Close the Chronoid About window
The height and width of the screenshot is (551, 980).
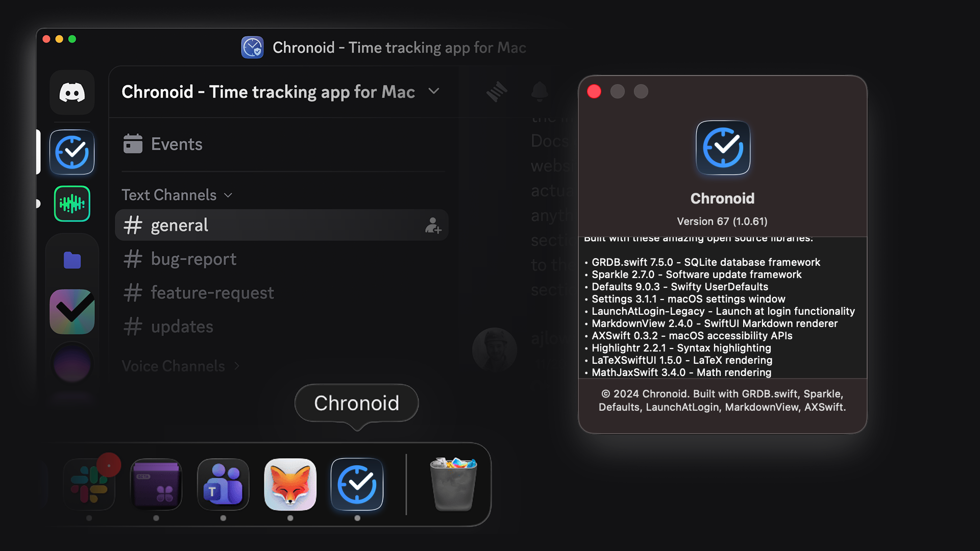tap(594, 91)
